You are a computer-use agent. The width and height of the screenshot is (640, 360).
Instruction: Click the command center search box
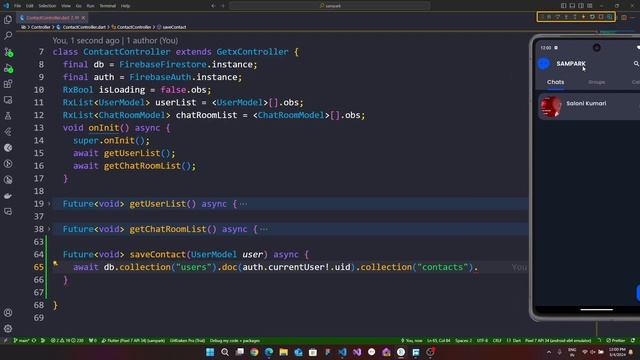pos(329,6)
